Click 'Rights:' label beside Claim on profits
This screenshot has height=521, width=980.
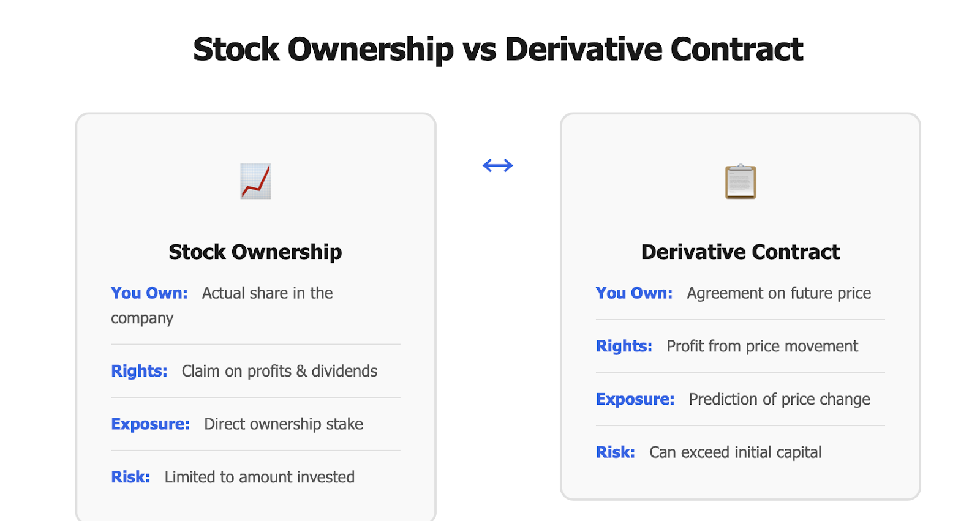pos(139,371)
